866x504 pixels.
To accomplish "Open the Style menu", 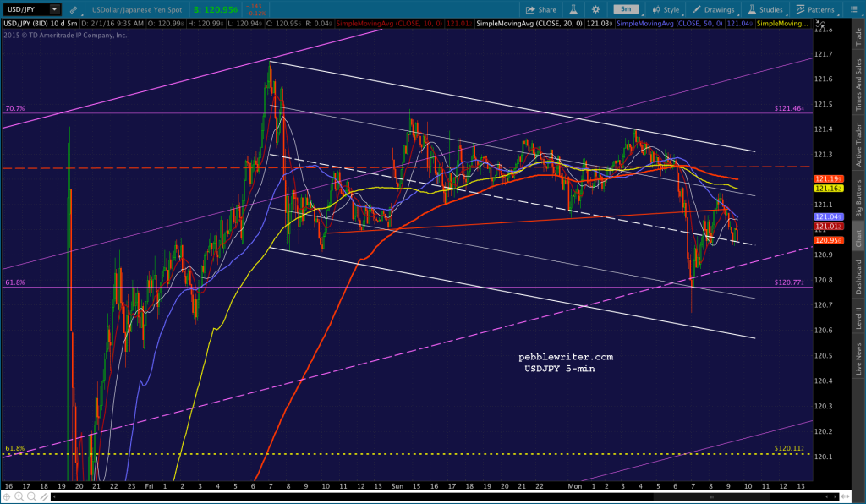I will (x=666, y=10).
